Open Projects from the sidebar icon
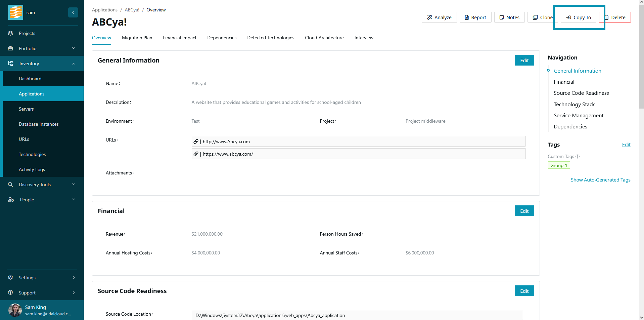Image resolution: width=644 pixels, height=320 pixels. (10, 33)
